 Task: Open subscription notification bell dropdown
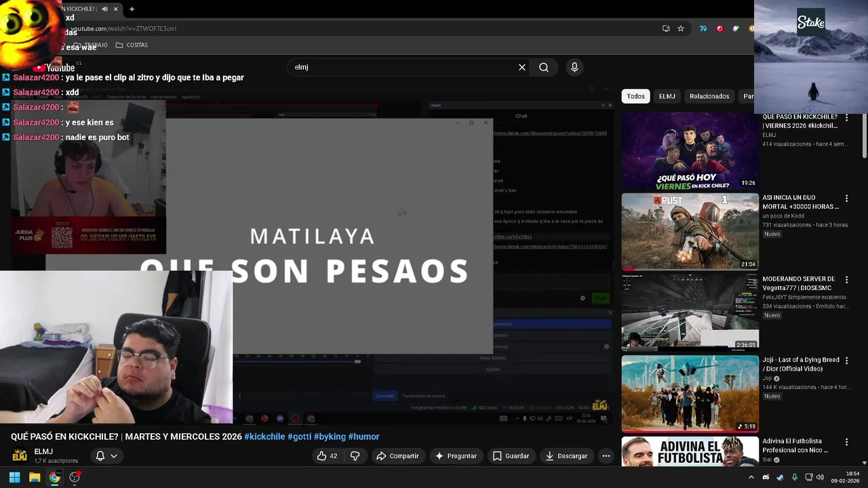[106, 456]
